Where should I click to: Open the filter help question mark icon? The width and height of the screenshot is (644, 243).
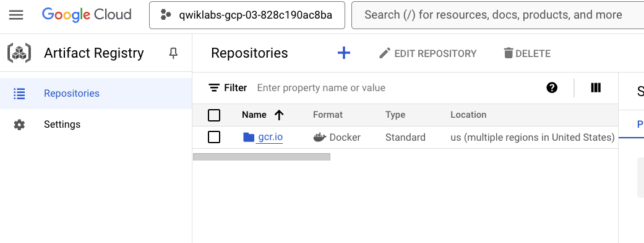coord(552,87)
